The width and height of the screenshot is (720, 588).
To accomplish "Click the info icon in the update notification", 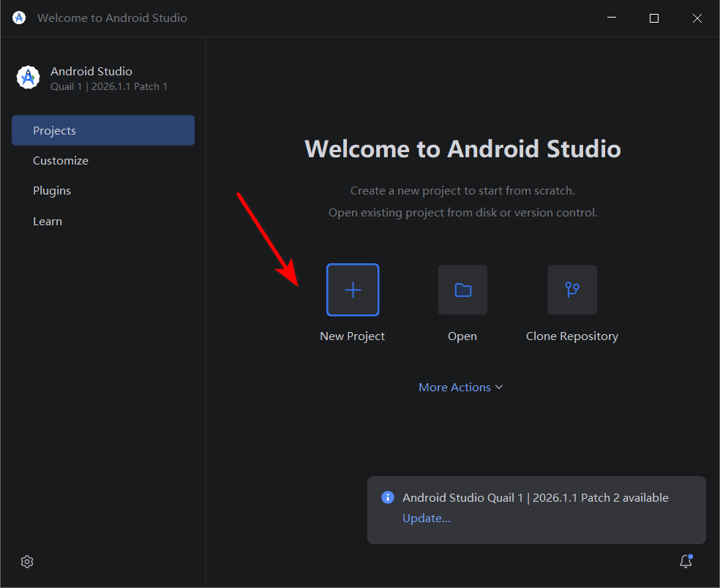I will tap(388, 497).
